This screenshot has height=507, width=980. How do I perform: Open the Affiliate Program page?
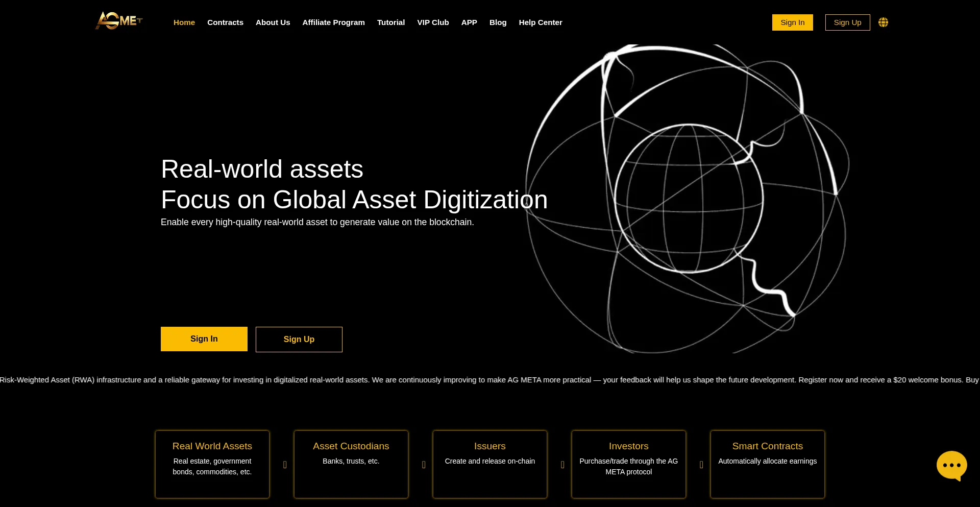(333, 22)
